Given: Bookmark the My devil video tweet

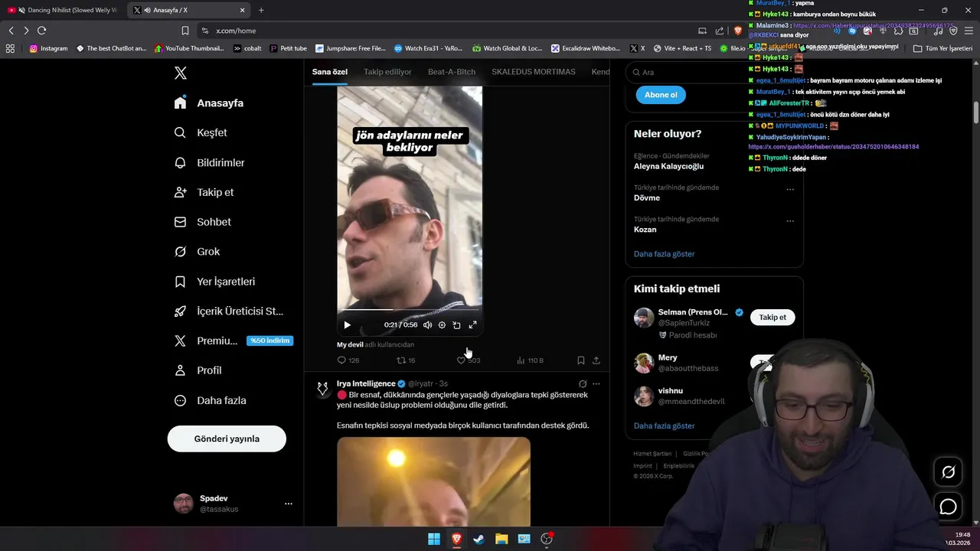Looking at the screenshot, I should (x=581, y=360).
